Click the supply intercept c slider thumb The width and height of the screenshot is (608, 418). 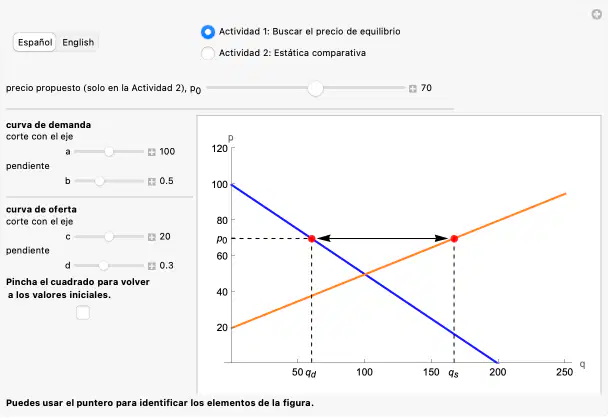109,237
